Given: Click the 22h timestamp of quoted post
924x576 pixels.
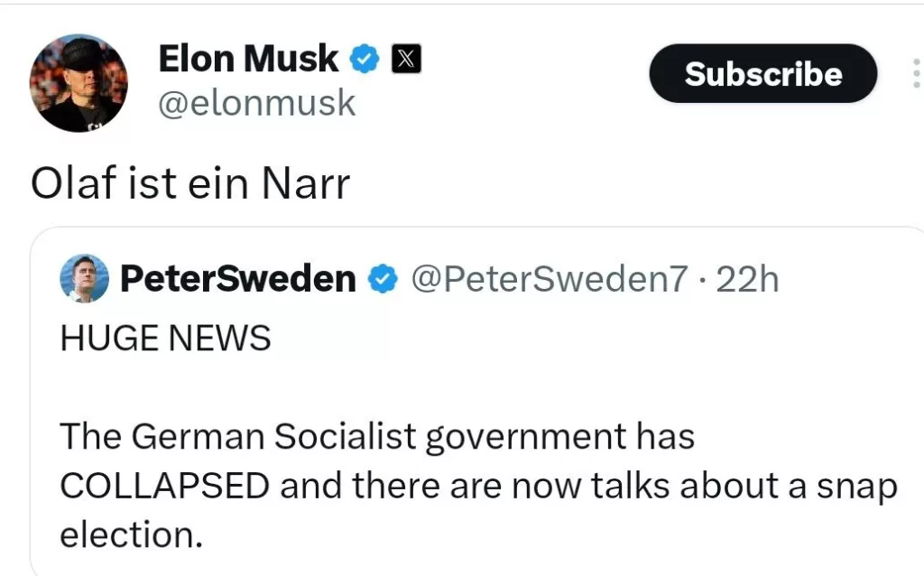Looking at the screenshot, I should tap(747, 279).
